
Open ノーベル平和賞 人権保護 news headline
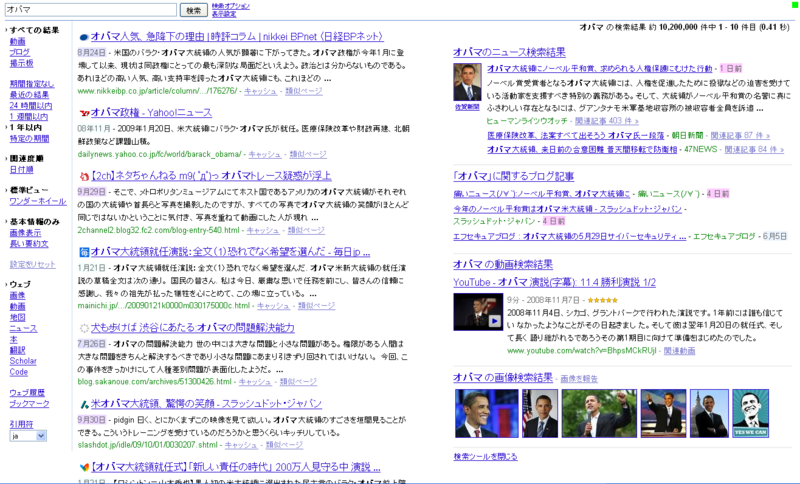[599, 68]
